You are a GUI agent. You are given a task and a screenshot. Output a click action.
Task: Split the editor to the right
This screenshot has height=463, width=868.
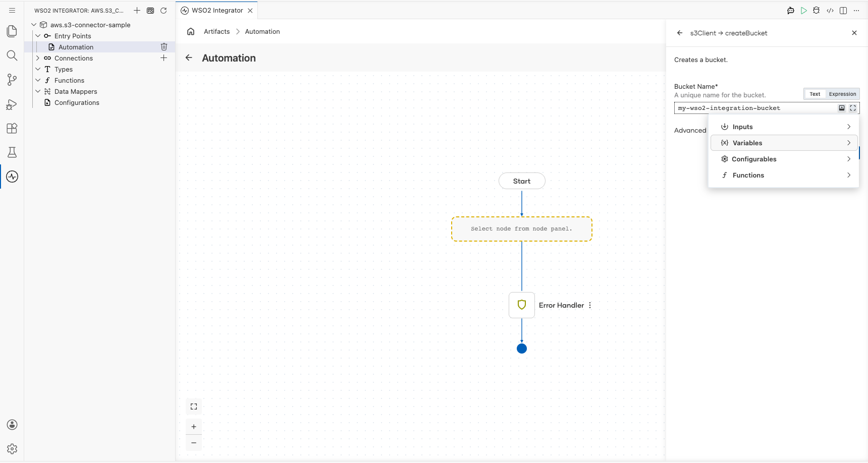tap(843, 10)
